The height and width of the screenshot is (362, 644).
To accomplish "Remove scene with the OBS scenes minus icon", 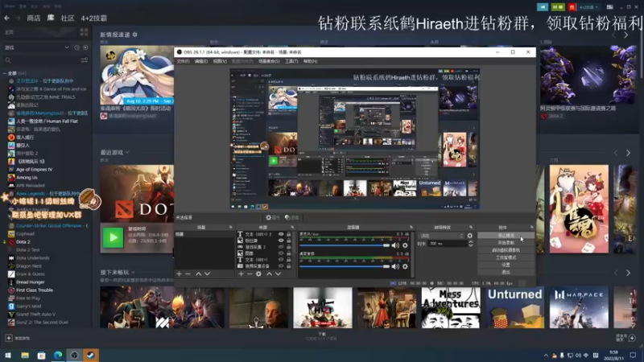I will [188, 274].
